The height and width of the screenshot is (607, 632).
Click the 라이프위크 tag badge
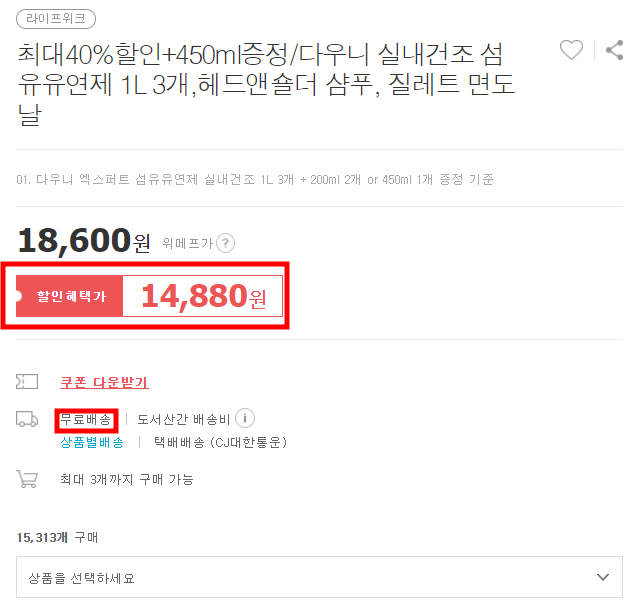pyautogui.click(x=56, y=19)
